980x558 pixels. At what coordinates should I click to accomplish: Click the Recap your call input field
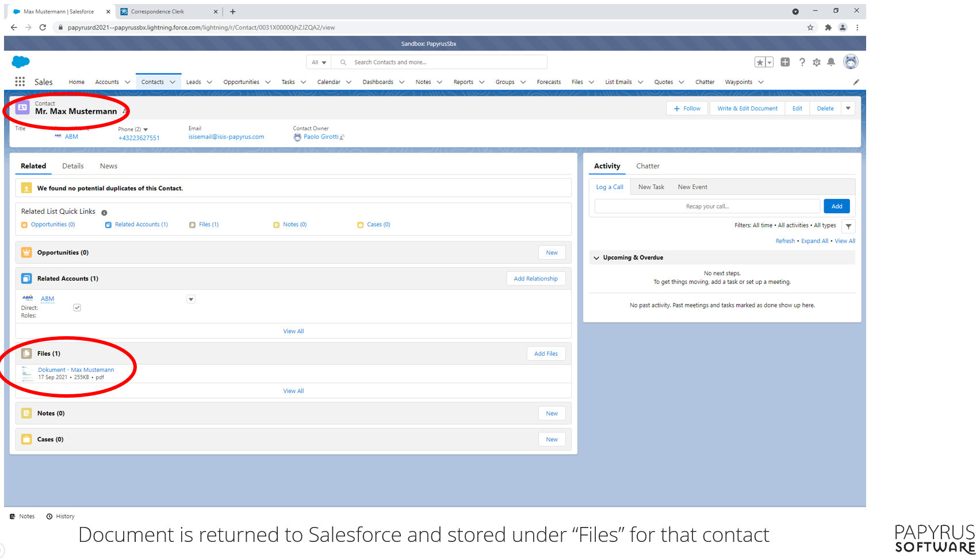pyautogui.click(x=707, y=206)
